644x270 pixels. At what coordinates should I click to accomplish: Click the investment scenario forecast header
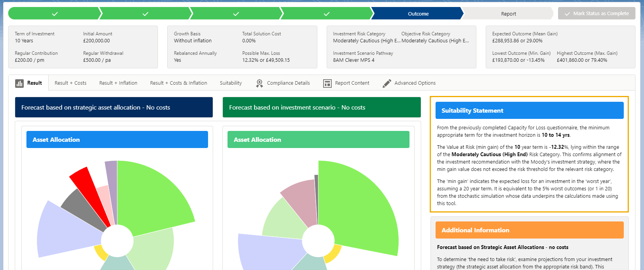[x=322, y=107]
